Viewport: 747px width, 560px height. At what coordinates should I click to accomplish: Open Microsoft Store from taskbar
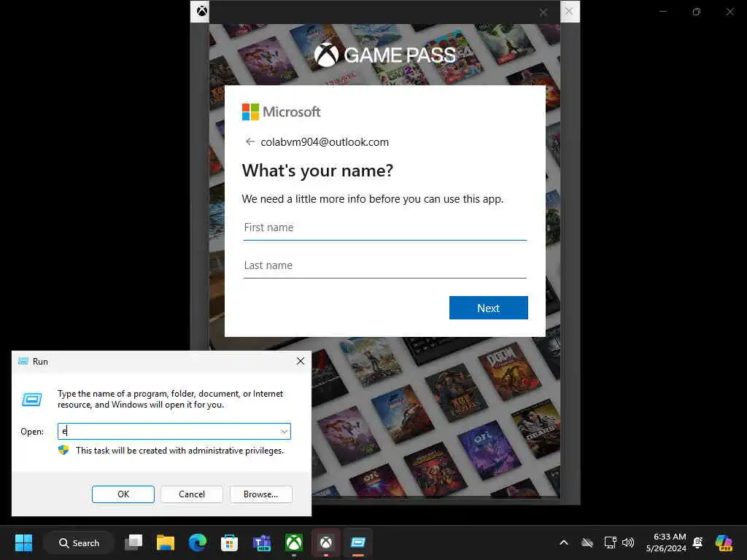click(x=229, y=542)
